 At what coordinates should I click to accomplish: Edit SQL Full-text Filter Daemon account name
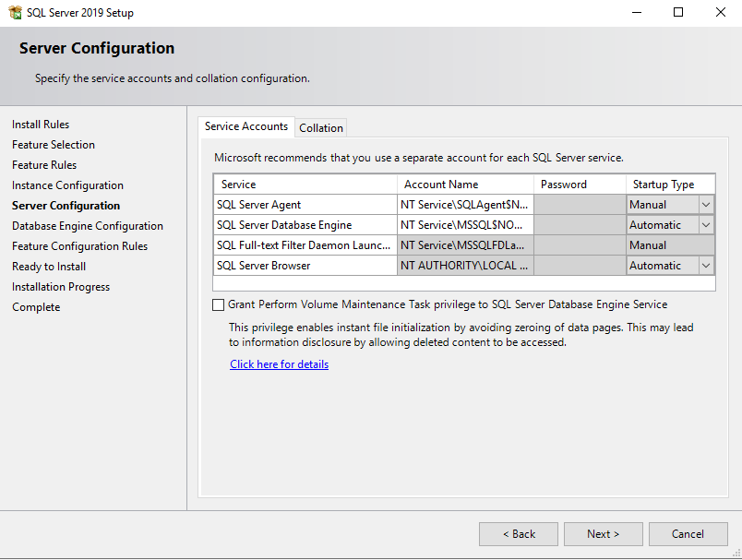point(465,244)
